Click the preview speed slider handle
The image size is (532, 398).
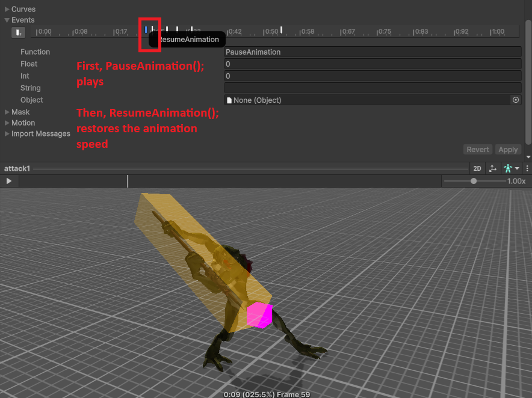click(x=474, y=181)
